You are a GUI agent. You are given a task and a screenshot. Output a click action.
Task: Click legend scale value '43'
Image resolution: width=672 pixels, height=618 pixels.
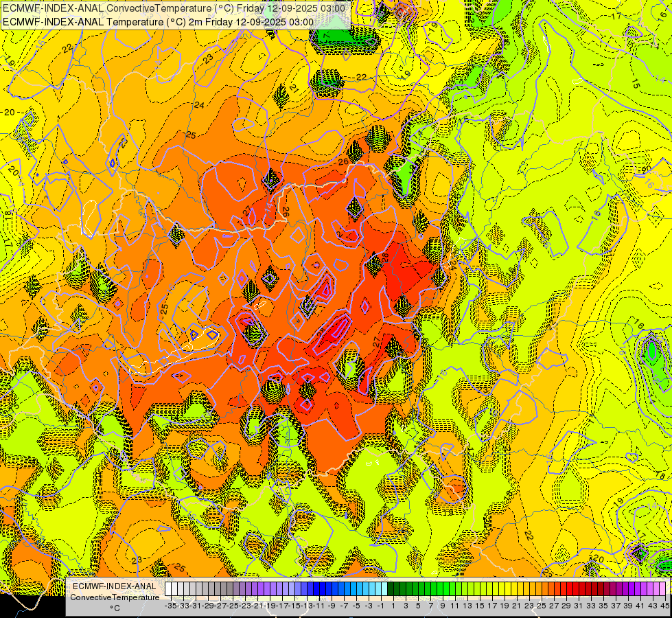pos(653,606)
